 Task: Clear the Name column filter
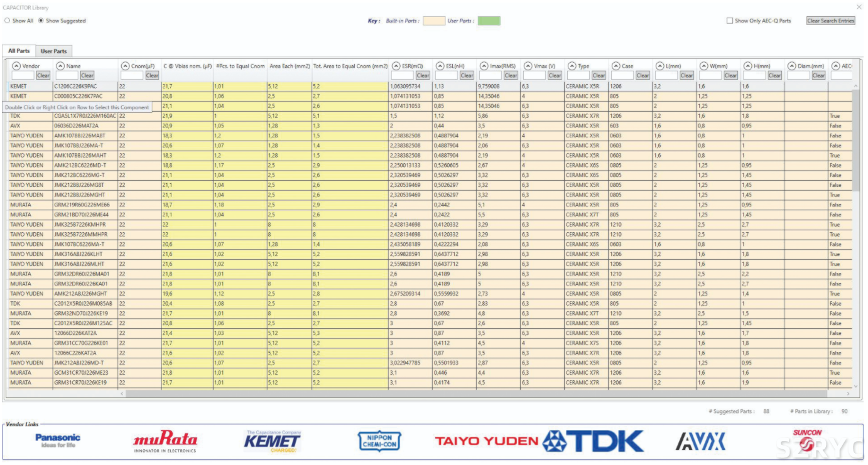point(87,75)
